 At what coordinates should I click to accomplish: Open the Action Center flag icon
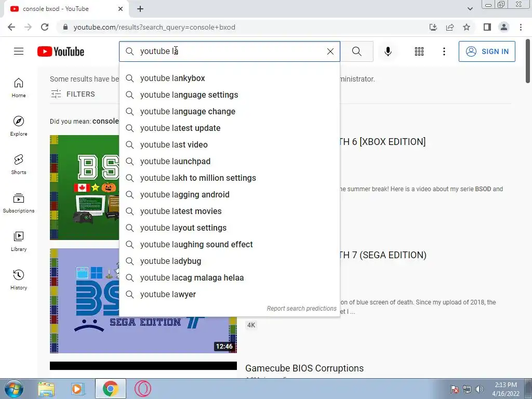454,389
